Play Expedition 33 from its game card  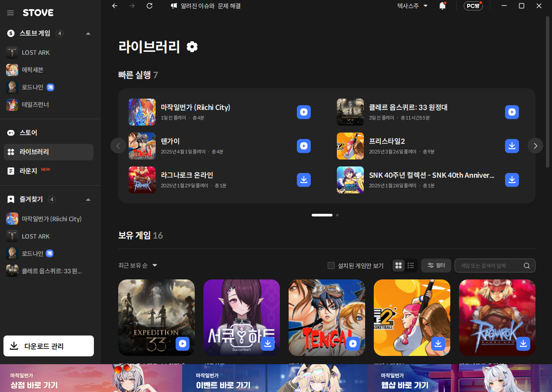[183, 344]
